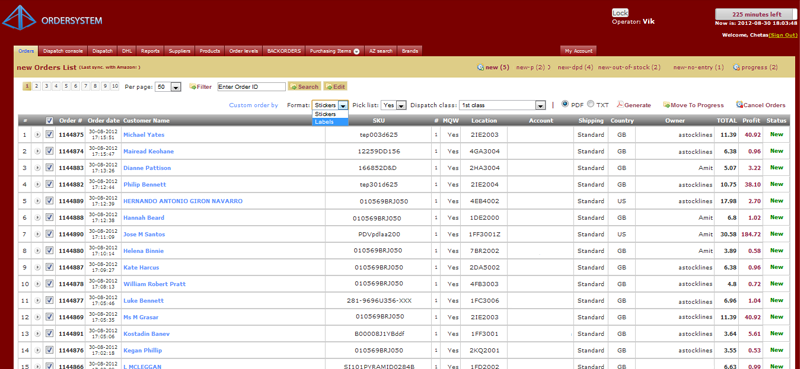Click arrow icon for order 1144878

pyautogui.click(x=37, y=284)
